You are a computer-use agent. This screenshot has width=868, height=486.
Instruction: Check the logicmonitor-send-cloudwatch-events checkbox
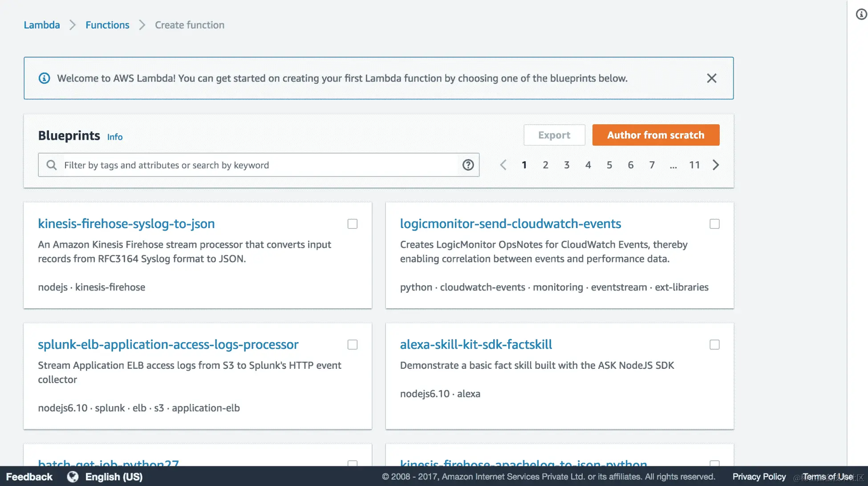[714, 224]
